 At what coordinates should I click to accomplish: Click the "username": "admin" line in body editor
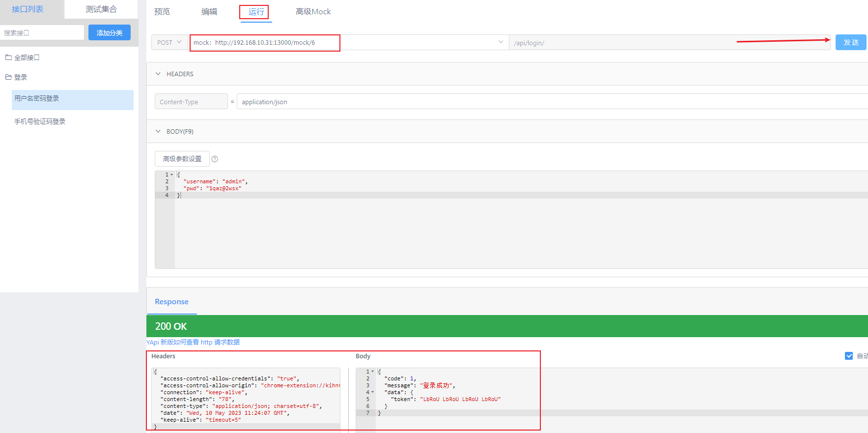pos(216,181)
